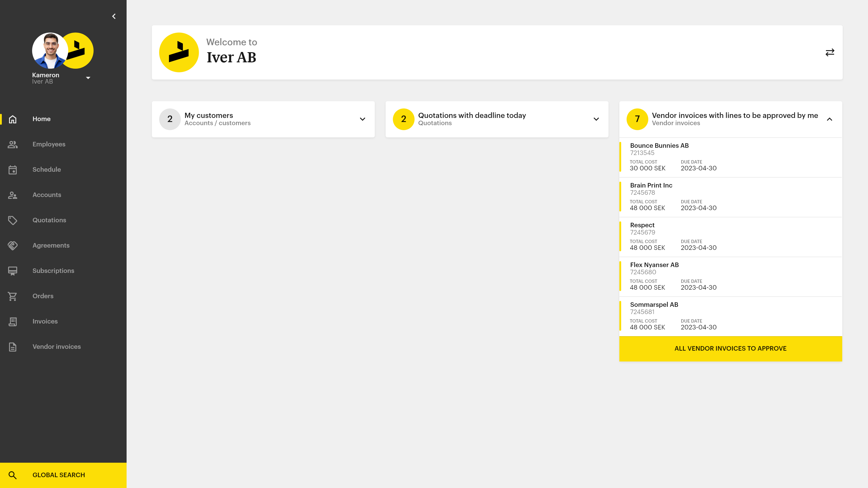The height and width of the screenshot is (488, 868).
Task: Select Vendor invoices menu item
Action: click(x=56, y=347)
